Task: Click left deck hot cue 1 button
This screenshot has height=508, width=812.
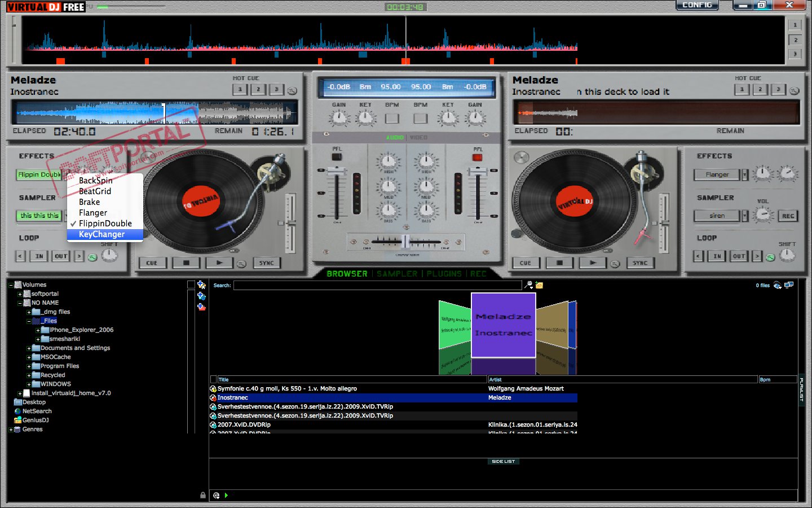Action: [240, 90]
